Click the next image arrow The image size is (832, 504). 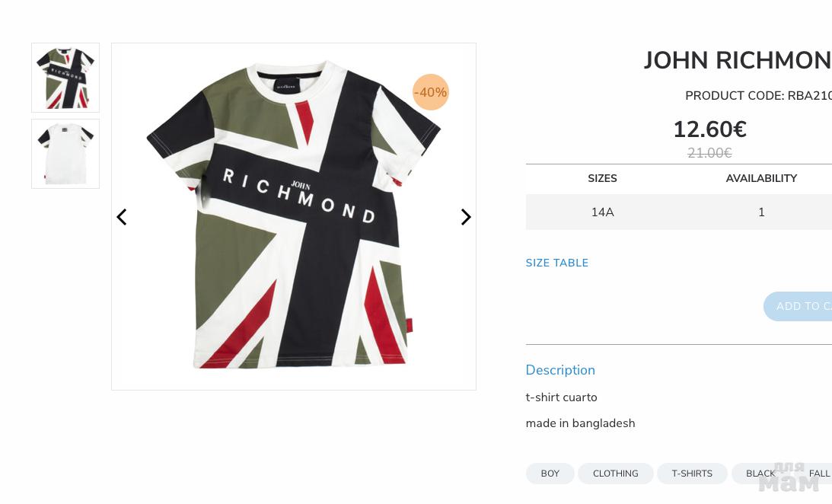pyautogui.click(x=466, y=217)
